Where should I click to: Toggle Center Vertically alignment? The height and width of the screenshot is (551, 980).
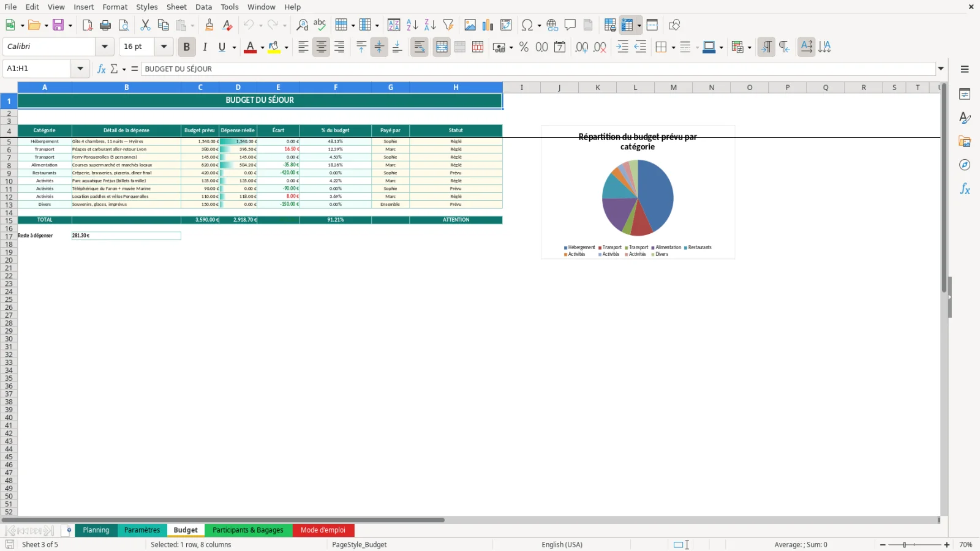(379, 47)
